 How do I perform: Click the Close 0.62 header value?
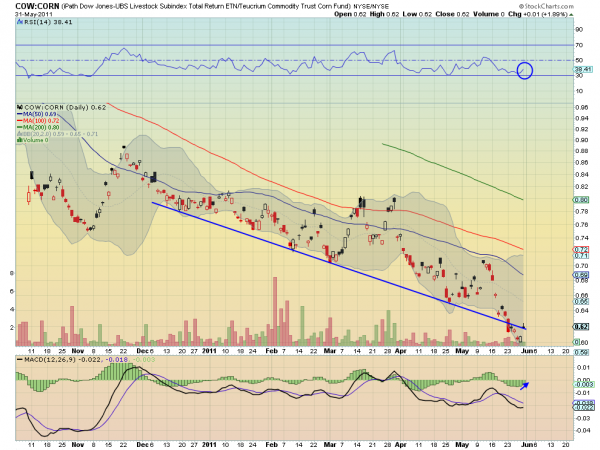point(452,14)
